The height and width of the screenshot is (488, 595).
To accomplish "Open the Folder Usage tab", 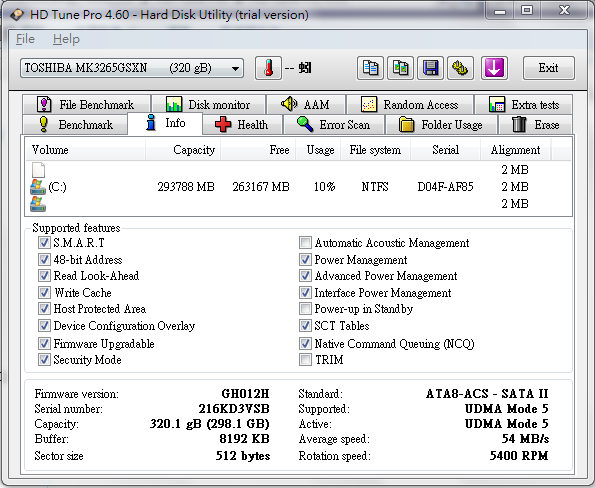I will (441, 125).
